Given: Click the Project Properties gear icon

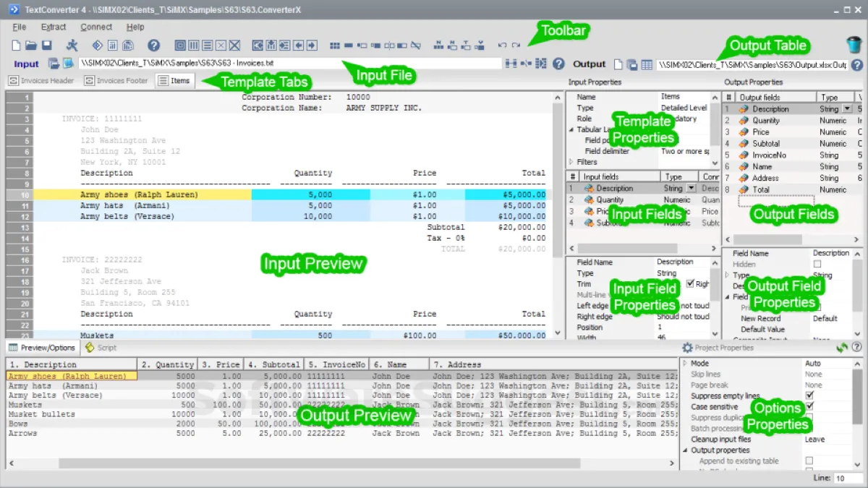Looking at the screenshot, I should (x=687, y=348).
